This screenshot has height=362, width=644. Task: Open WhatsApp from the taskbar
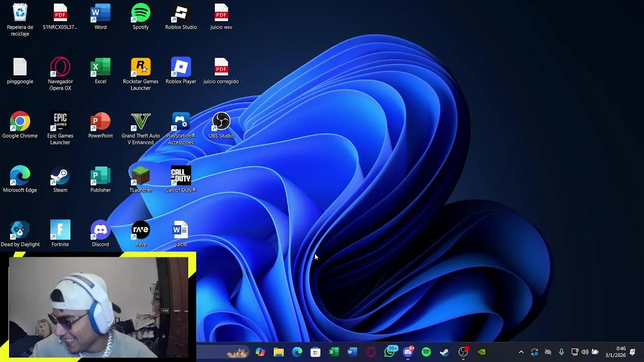coord(389,351)
